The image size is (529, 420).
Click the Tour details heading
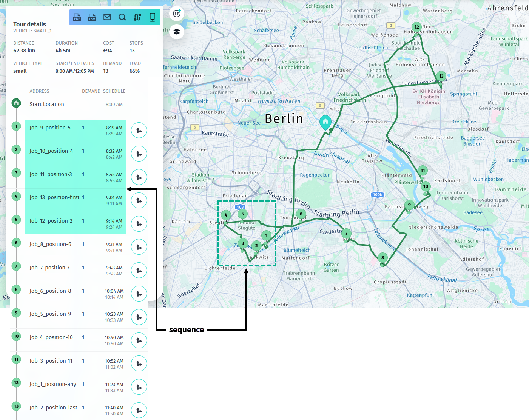(x=29, y=24)
